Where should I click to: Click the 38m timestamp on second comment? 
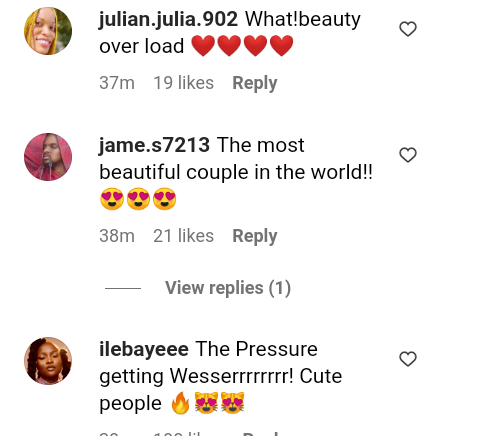pos(117,236)
